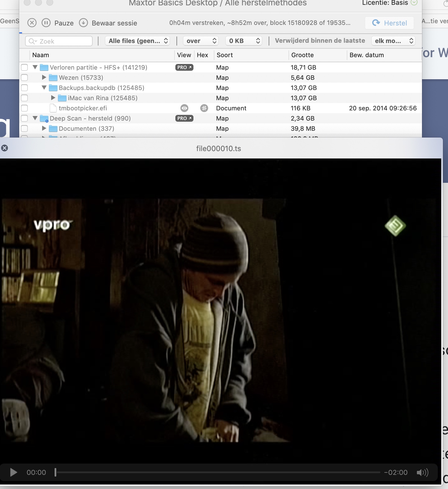
Task: Click the 18,71 GB size value
Action: 303,67
